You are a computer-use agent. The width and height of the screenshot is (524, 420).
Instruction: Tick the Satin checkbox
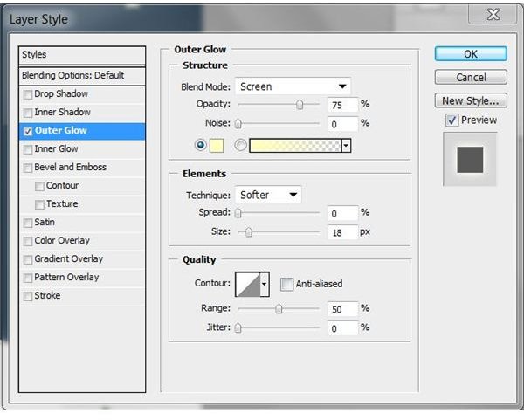pyautogui.click(x=28, y=224)
